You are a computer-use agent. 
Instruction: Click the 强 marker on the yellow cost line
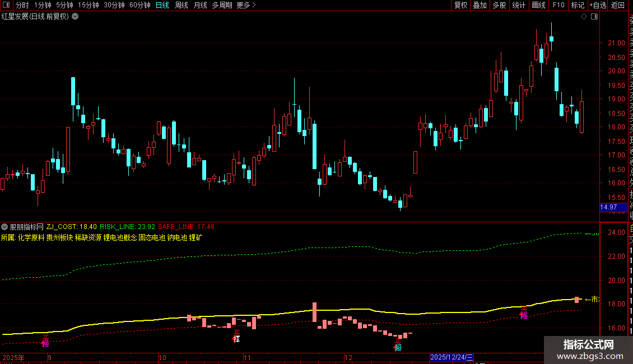[x=524, y=314]
